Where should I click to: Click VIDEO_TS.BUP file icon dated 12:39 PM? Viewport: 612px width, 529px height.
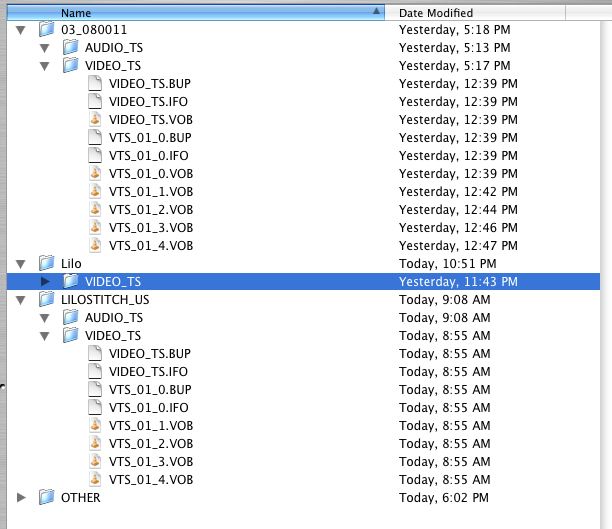pyautogui.click(x=95, y=83)
